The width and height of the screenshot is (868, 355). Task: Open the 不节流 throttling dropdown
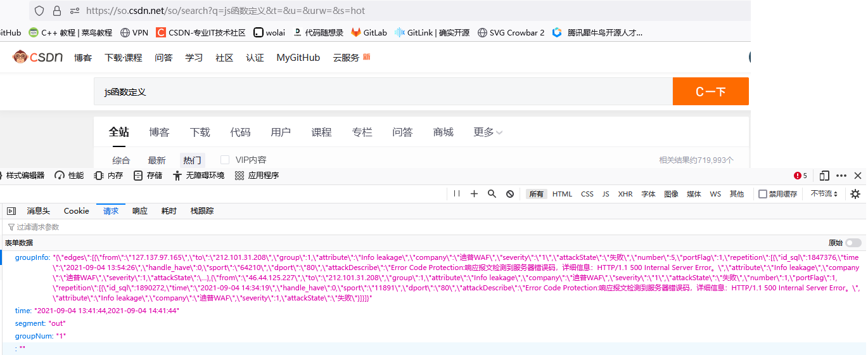(x=824, y=194)
